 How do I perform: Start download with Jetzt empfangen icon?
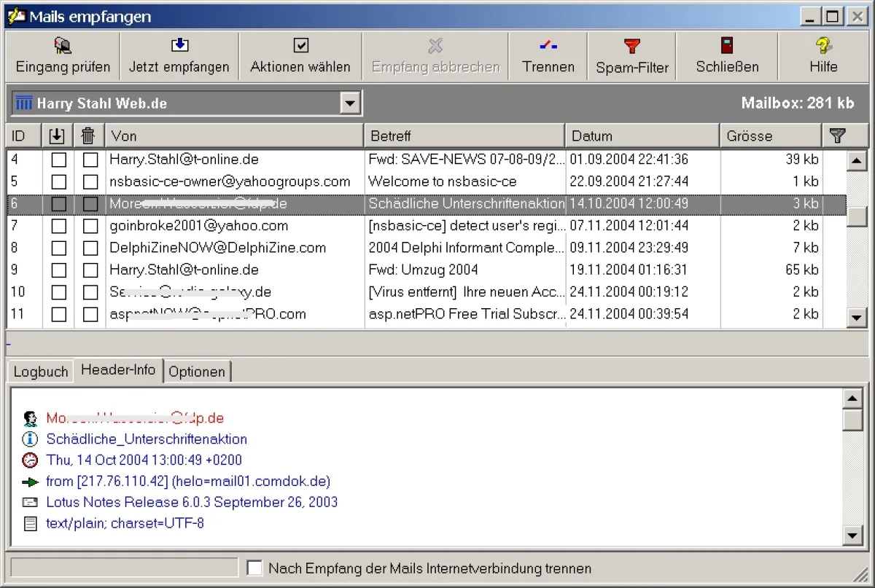[179, 46]
